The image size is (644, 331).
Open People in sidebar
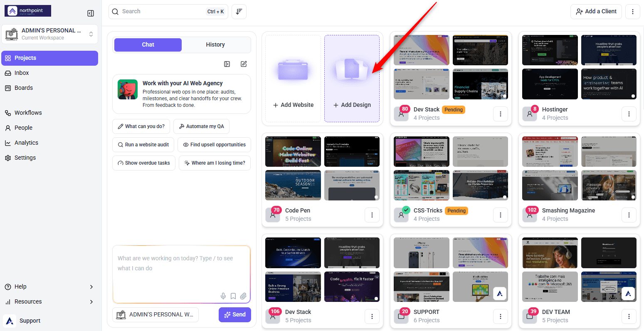pos(50,128)
